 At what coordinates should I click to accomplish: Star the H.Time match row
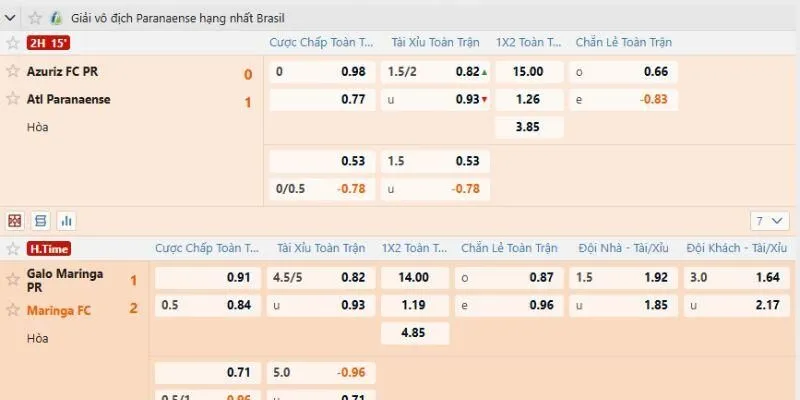coord(12,248)
